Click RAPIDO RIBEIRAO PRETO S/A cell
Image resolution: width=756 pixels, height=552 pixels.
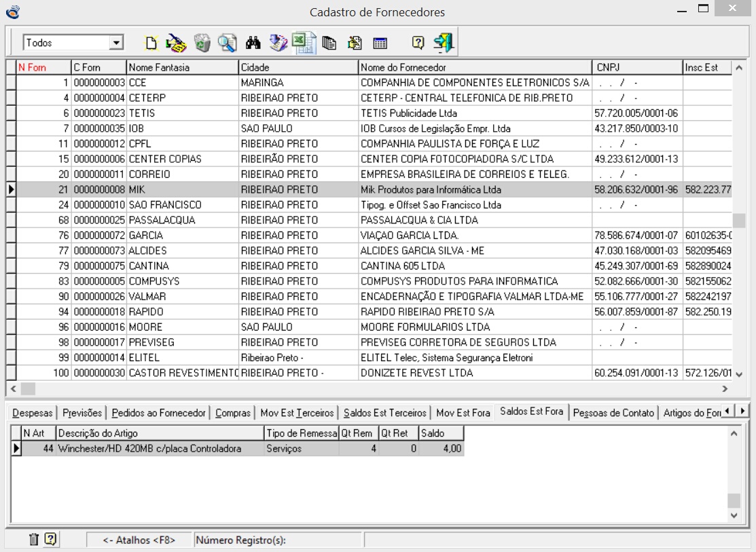tap(475, 312)
